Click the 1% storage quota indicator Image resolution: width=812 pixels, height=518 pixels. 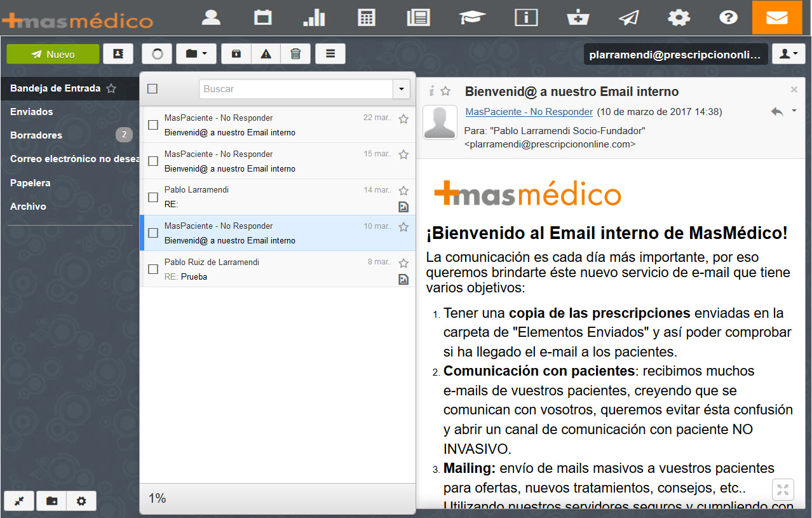click(x=157, y=498)
